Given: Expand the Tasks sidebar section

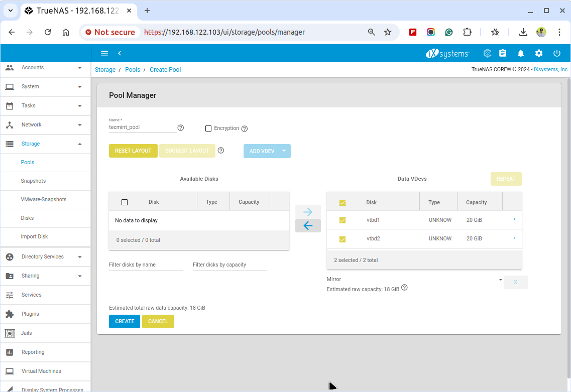Looking at the screenshot, I should click(x=46, y=105).
